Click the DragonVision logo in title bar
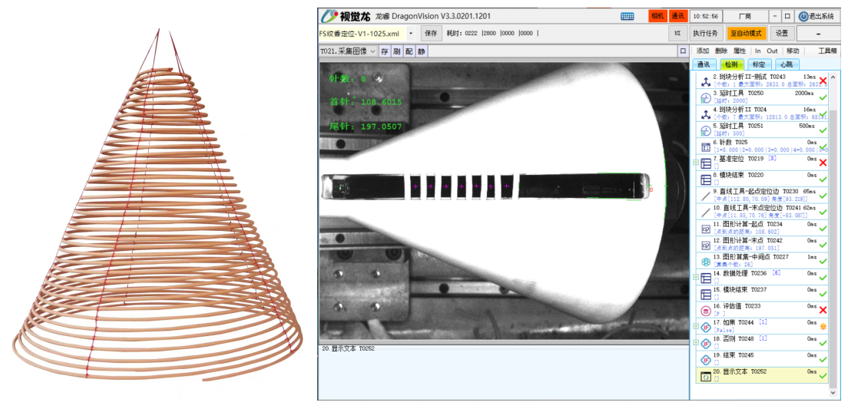This screenshot has width=851, height=410. 328,16
